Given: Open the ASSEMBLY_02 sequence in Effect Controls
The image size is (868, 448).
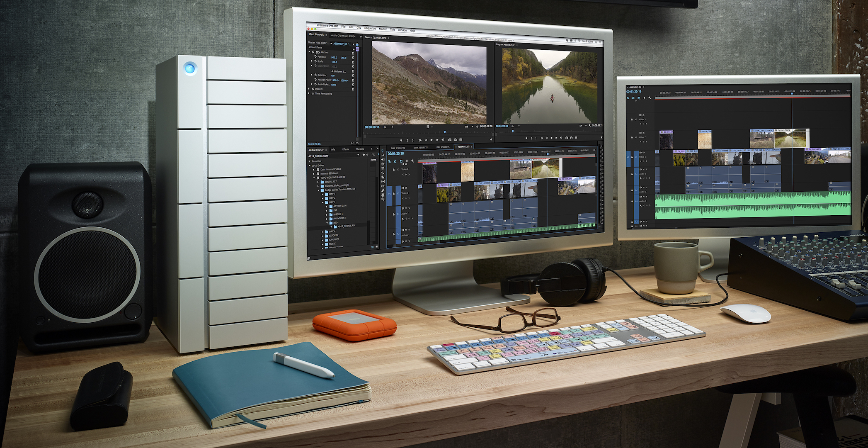Looking at the screenshot, I should point(341,44).
